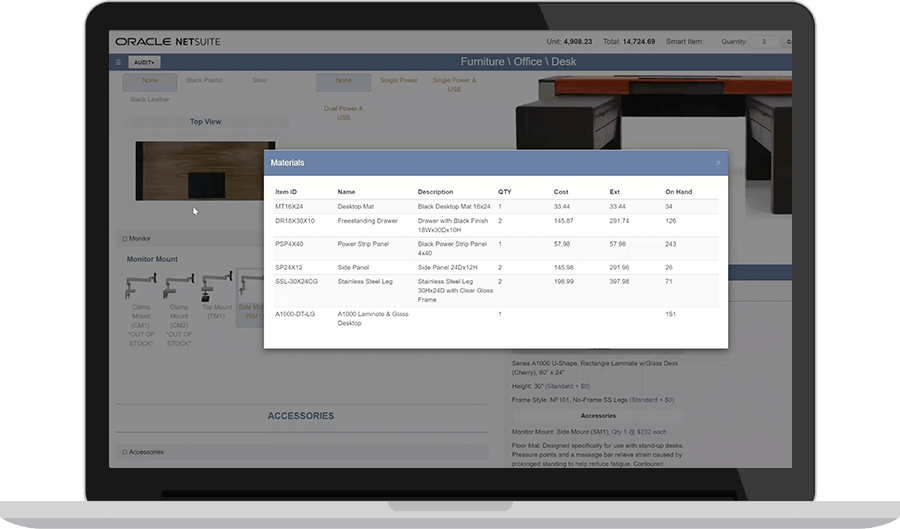Viewport: 900px width, 529px height.
Task: Click item ID A1000-DT-LG
Action: (295, 314)
